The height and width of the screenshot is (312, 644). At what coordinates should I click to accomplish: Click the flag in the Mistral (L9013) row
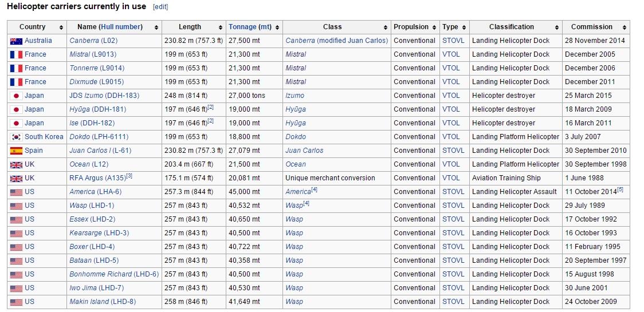[x=16, y=54]
